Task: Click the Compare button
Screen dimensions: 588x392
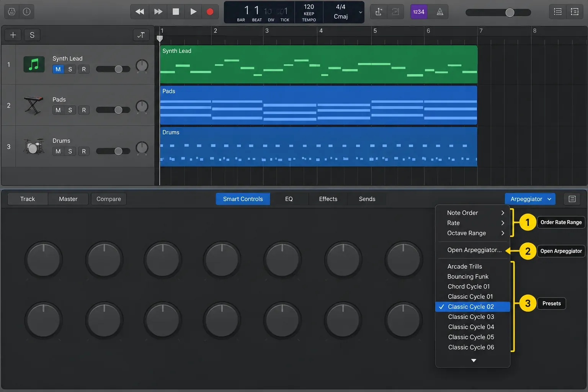Action: point(109,199)
